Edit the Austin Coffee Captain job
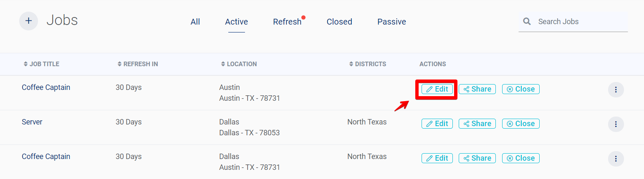Viewport: 644px width, 179px height. pos(437,89)
